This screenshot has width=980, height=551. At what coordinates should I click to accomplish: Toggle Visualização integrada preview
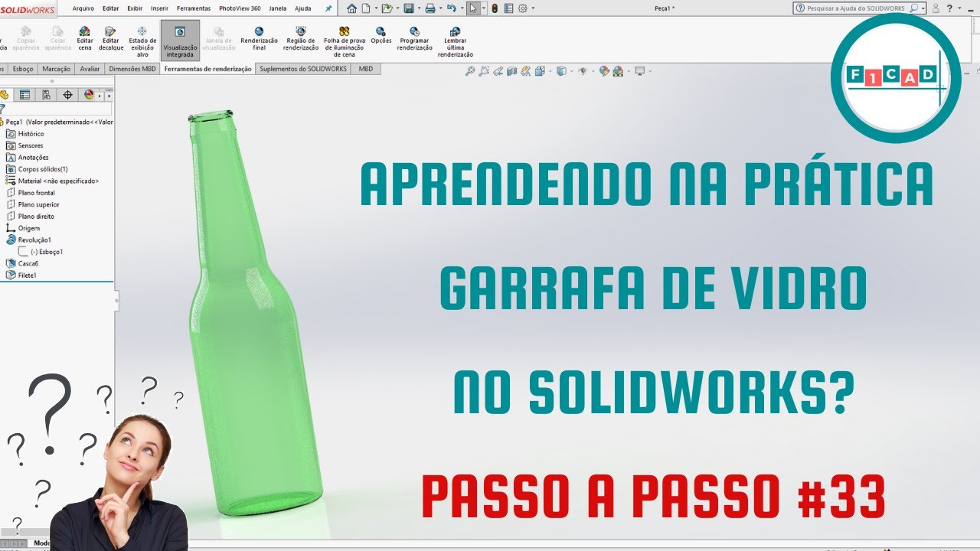180,41
